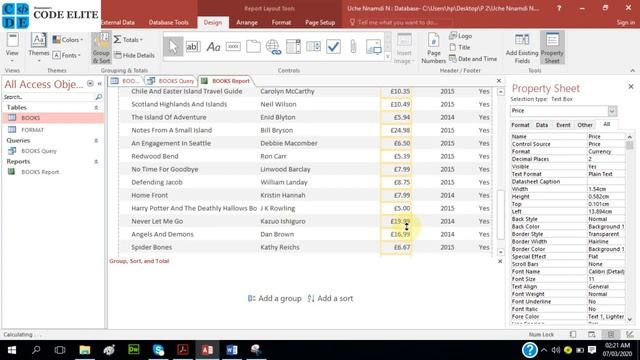Click the price cell £24.98

pos(396,130)
